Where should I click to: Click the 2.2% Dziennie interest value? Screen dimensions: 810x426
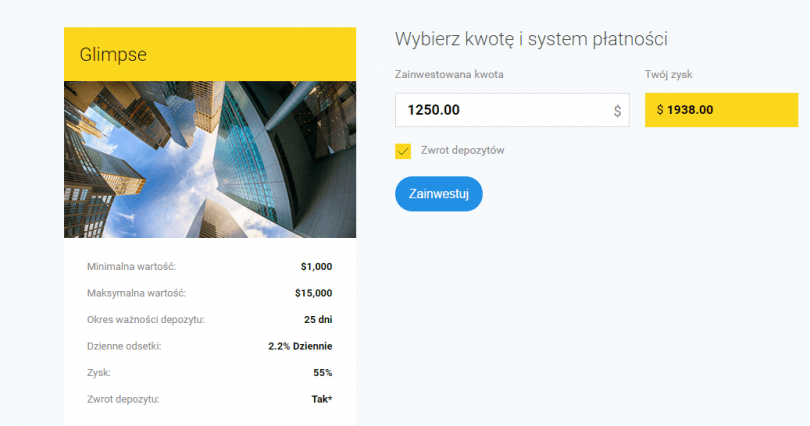300,346
